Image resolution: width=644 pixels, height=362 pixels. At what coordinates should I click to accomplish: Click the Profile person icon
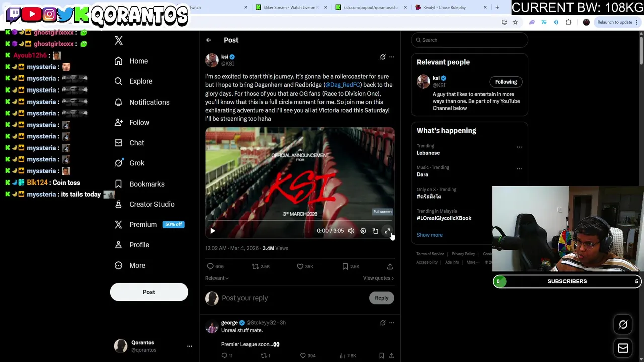(118, 245)
